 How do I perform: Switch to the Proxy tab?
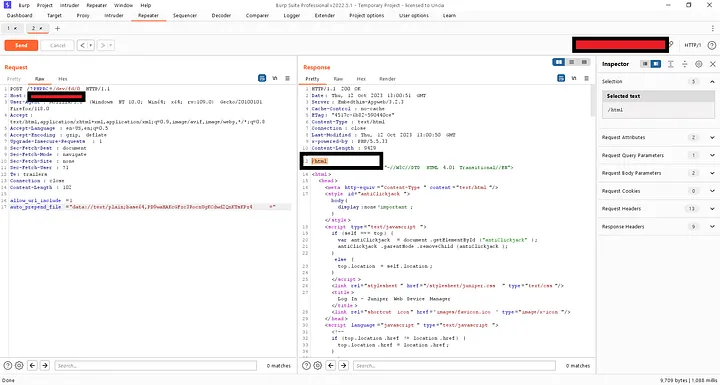pos(83,16)
